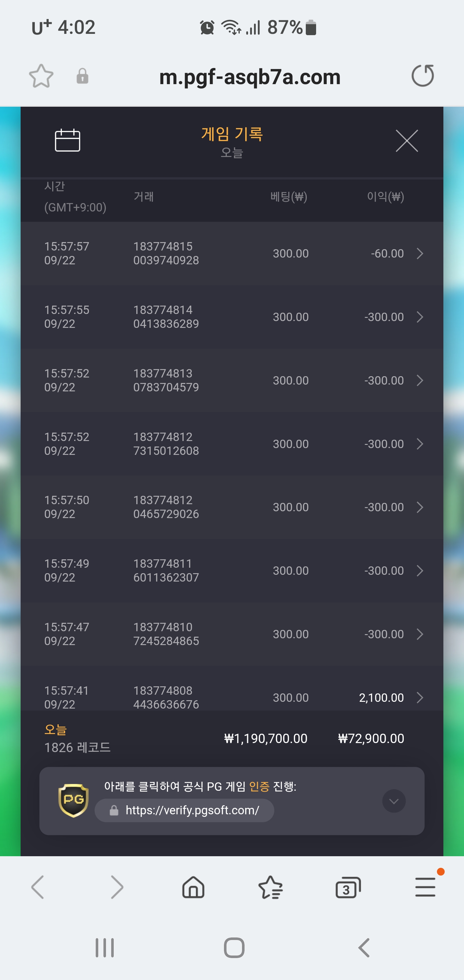Select the 15:57:47 game record row
This screenshot has width=464, height=980.
tap(232, 634)
